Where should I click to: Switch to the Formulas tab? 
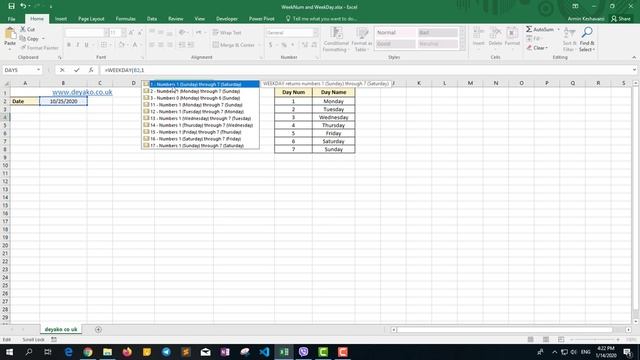pos(125,19)
